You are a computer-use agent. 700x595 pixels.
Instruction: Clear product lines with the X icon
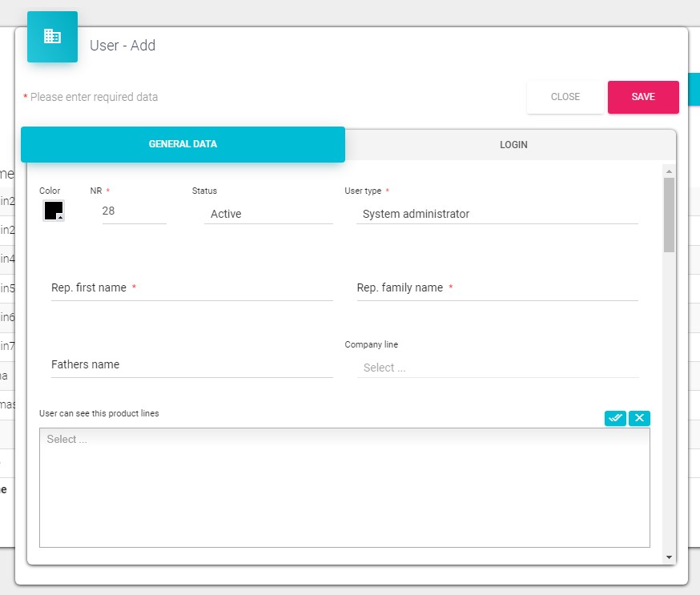(x=639, y=418)
